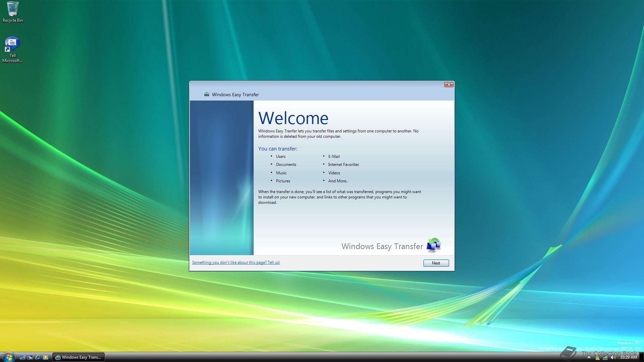Click the 'E-Mail' bullet item
The image size is (644, 362).
point(334,157)
